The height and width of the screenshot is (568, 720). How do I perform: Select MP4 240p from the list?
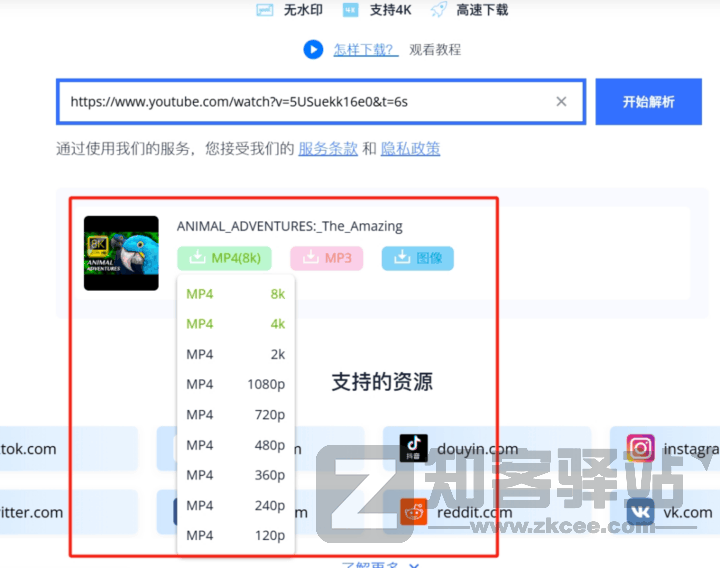point(236,505)
